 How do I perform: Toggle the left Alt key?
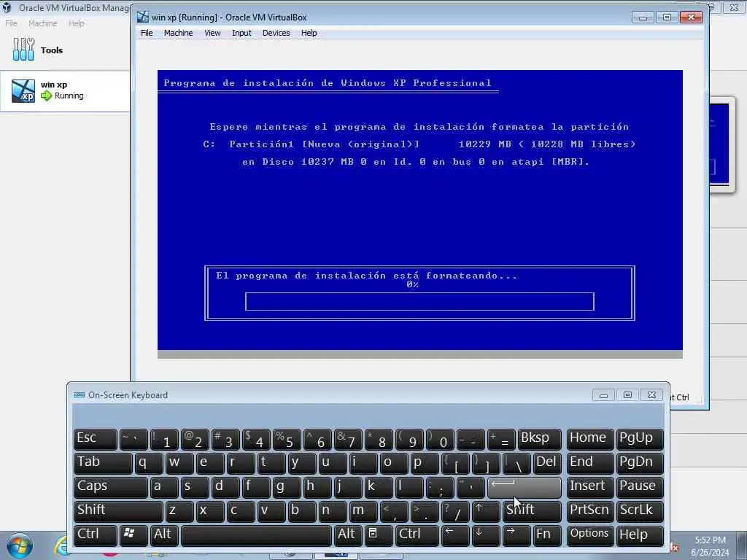tap(164, 534)
